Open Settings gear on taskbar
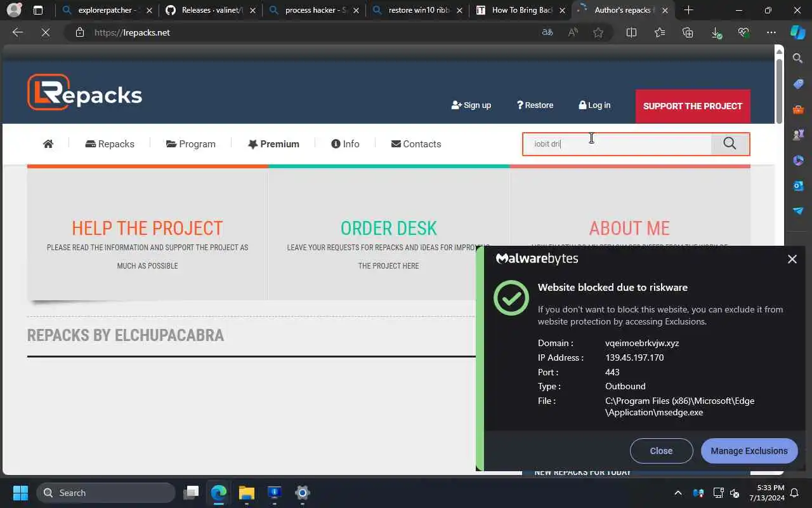The width and height of the screenshot is (812, 508). click(303, 493)
